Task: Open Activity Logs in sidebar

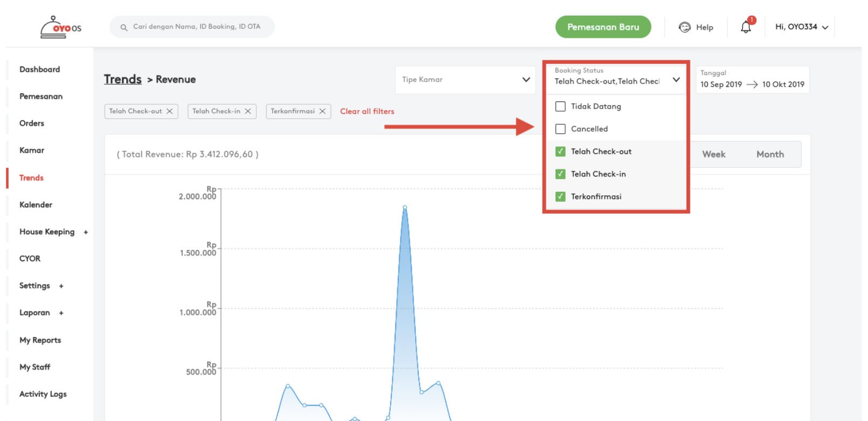Action: tap(43, 395)
